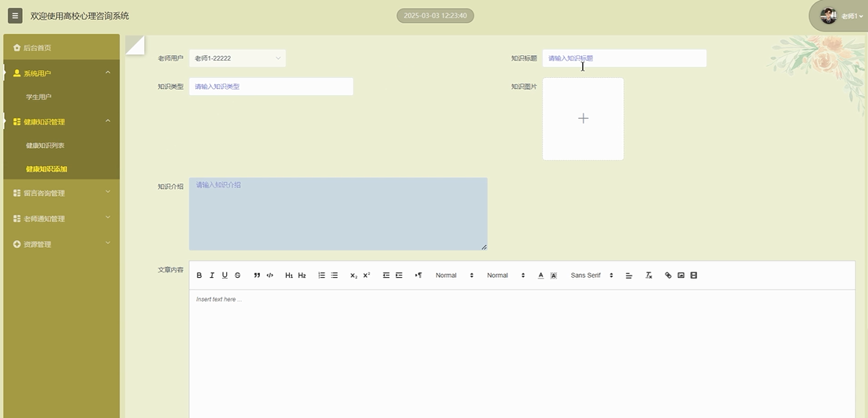This screenshot has width=868, height=418.
Task: Toggle bold formatting in the editor
Action: pyautogui.click(x=199, y=276)
